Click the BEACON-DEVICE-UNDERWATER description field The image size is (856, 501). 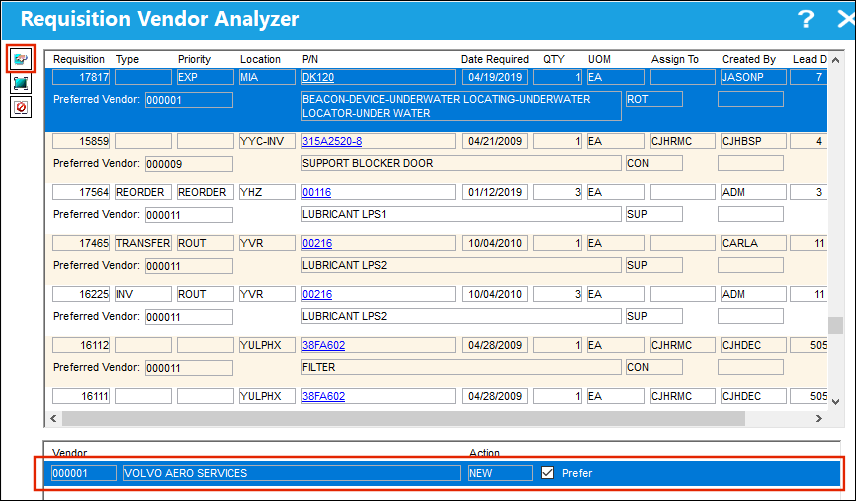click(x=461, y=106)
